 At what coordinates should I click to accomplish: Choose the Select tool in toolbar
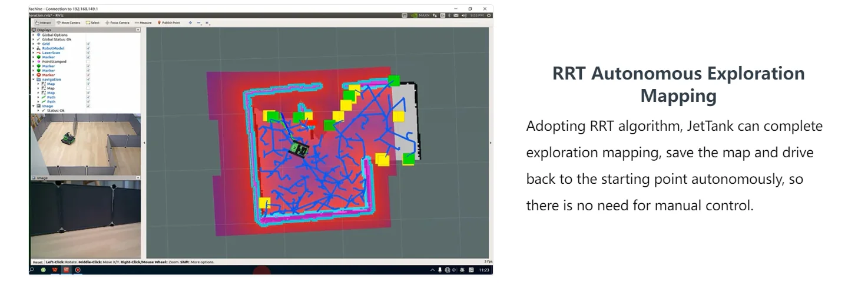pos(93,22)
